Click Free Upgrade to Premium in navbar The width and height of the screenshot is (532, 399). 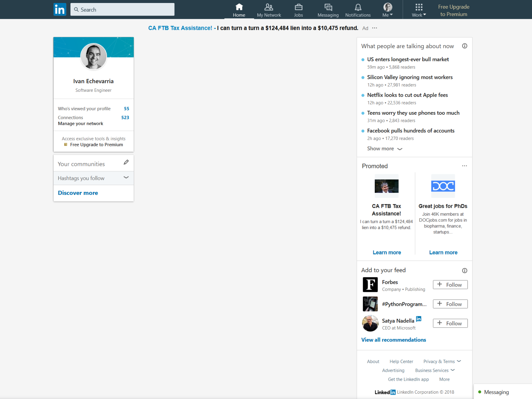[454, 10]
